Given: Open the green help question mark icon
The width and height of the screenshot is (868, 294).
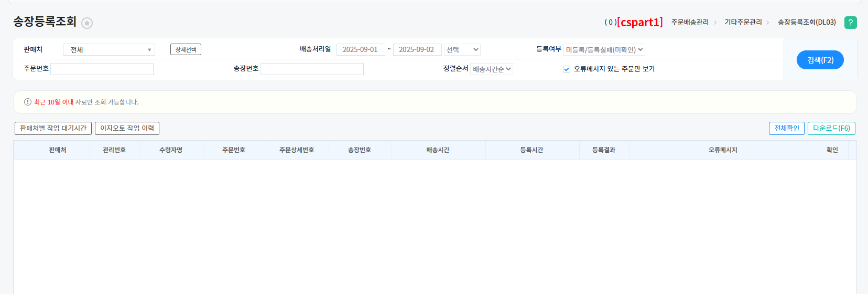Looking at the screenshot, I should [x=850, y=23].
